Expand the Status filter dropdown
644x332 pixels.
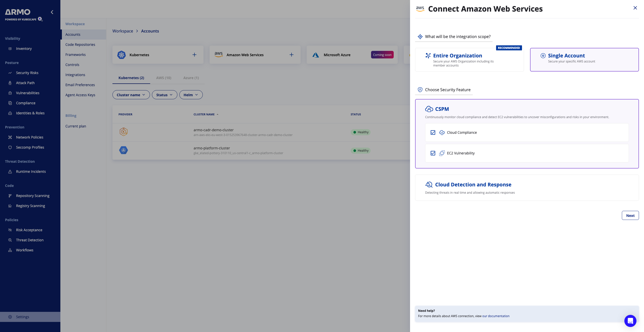pyautogui.click(x=164, y=95)
